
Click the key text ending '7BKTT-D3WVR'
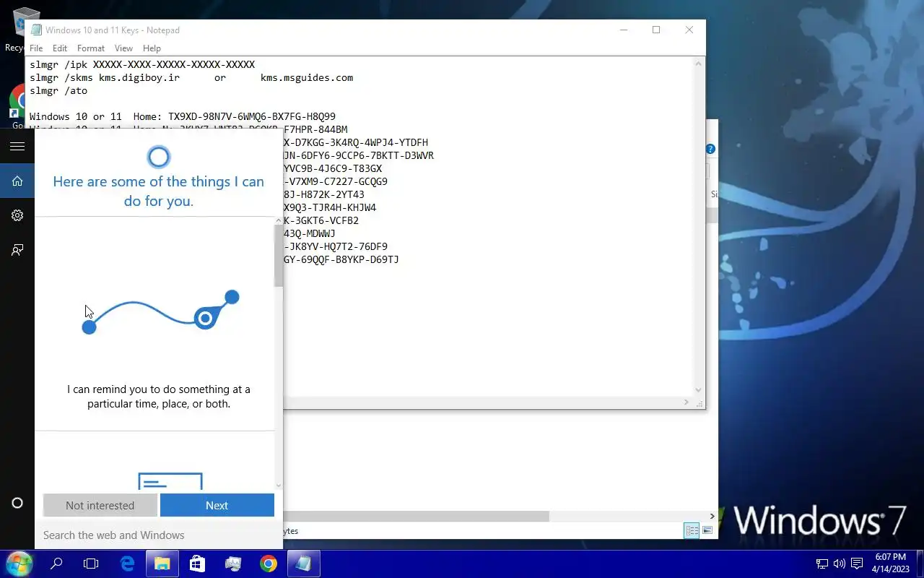pos(359,155)
